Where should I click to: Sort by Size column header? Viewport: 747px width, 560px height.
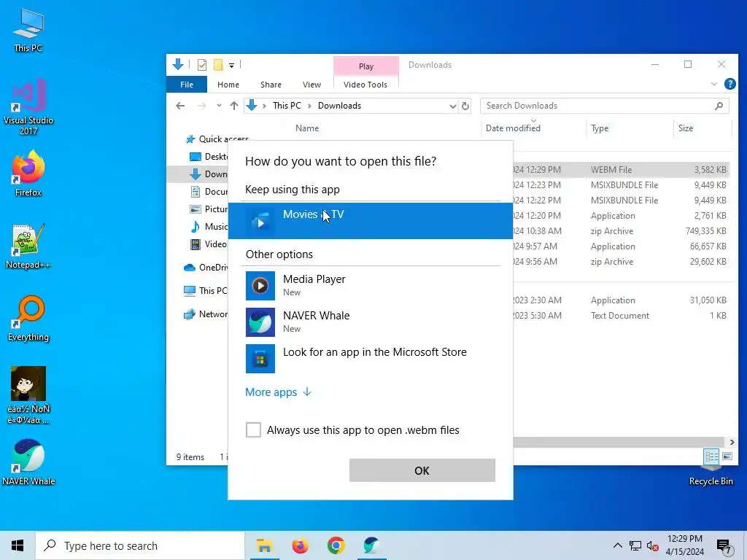tap(686, 128)
